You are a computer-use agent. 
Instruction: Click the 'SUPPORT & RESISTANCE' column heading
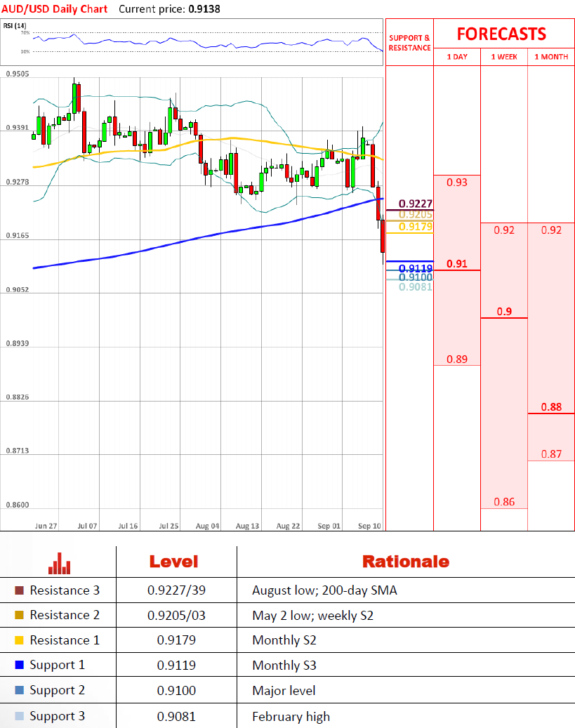409,43
